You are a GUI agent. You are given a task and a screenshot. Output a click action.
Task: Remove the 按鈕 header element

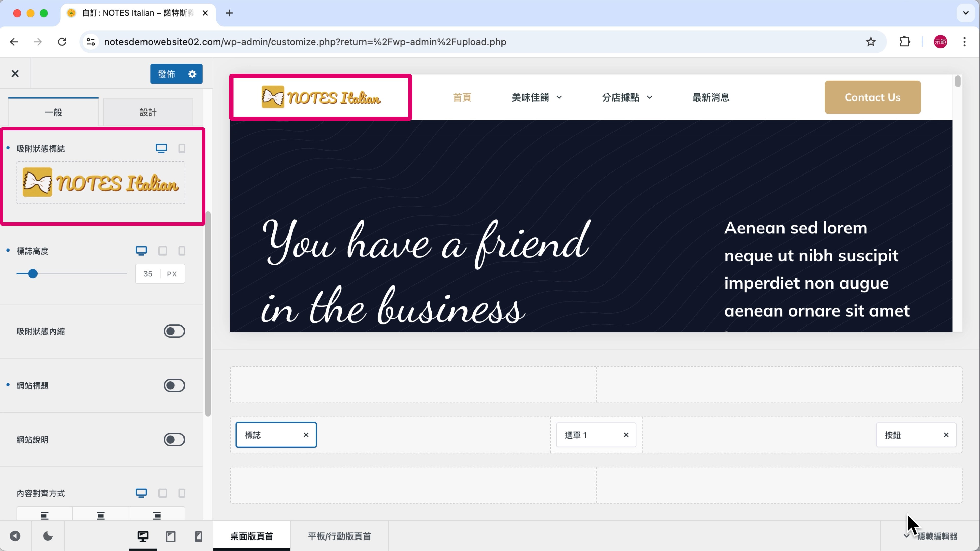pos(946,435)
